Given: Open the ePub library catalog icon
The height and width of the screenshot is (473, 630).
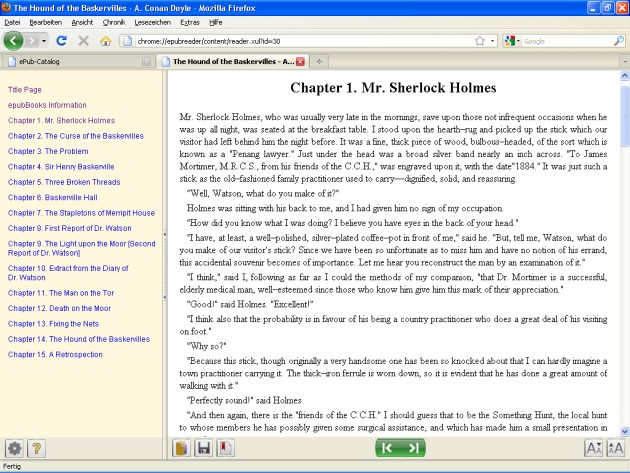Looking at the screenshot, I should tap(181, 448).
